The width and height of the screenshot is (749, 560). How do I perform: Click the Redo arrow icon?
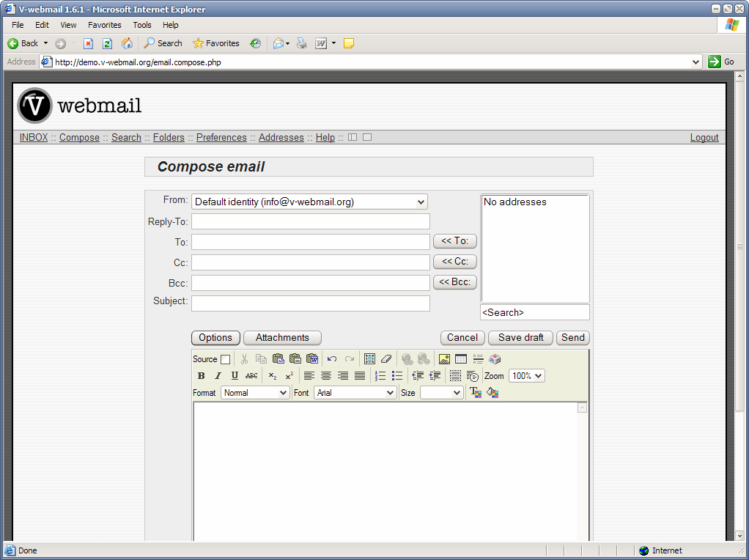pos(349,359)
